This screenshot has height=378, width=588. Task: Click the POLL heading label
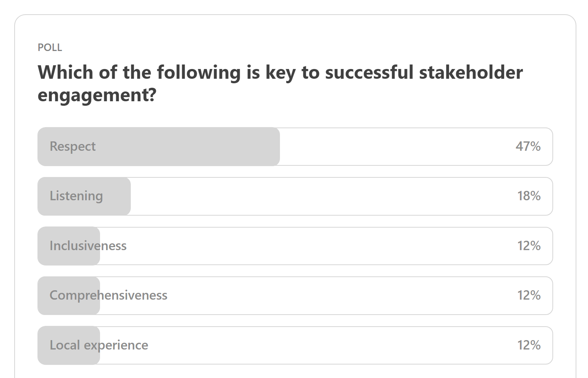[50, 48]
